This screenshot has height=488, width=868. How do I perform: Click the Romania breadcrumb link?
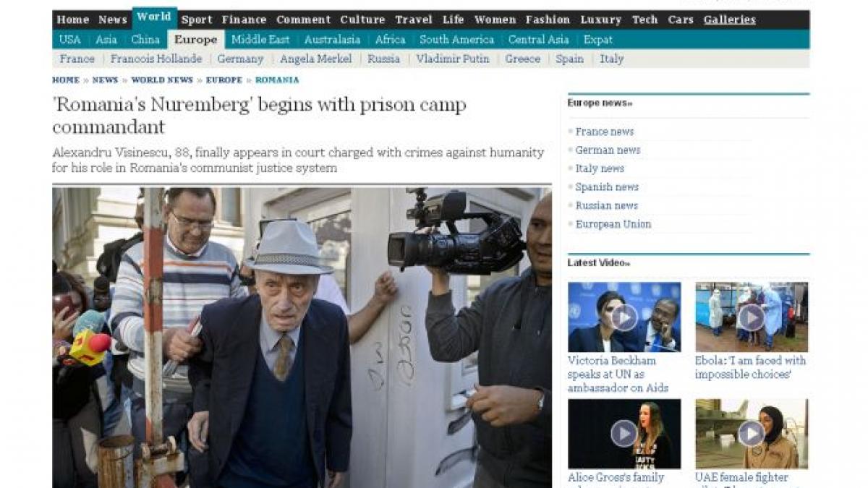pyautogui.click(x=277, y=80)
